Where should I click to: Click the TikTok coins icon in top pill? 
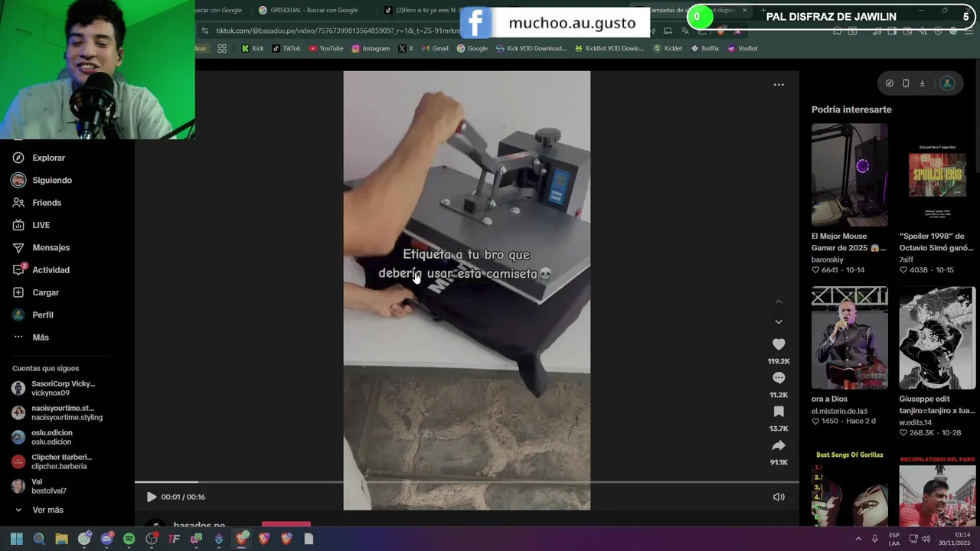point(889,83)
